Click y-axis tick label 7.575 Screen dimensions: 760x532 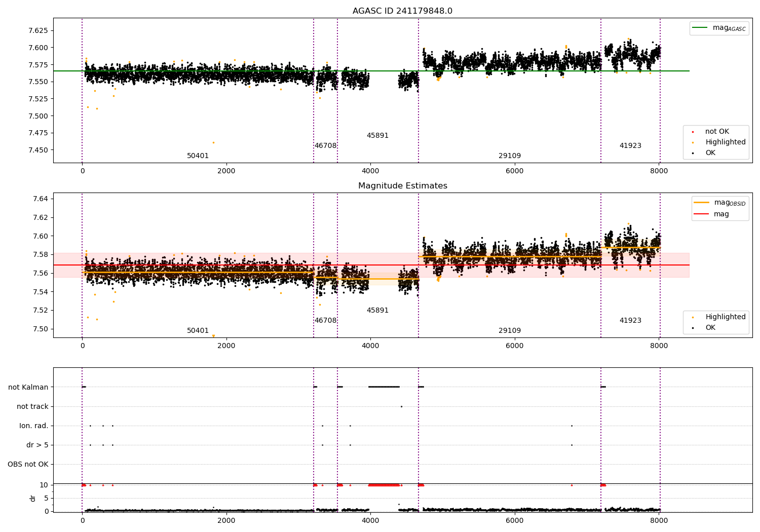[38, 65]
